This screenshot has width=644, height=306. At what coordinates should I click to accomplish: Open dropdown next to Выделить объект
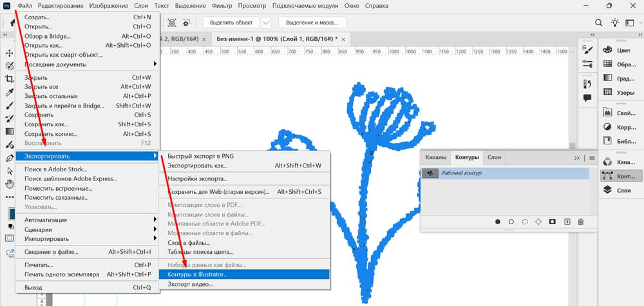pyautogui.click(x=266, y=23)
